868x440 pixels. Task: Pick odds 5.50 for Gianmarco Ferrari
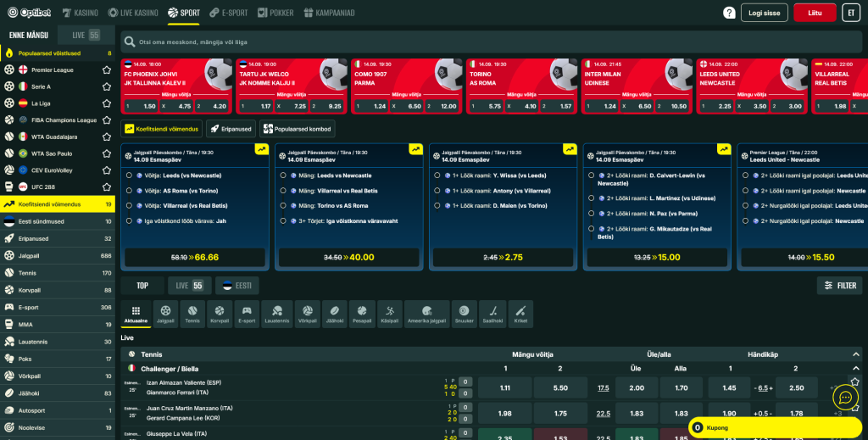pos(560,388)
